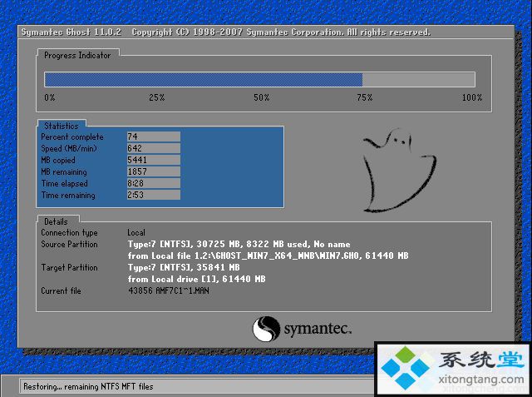The height and width of the screenshot is (397, 532).
Task: Click the 'Progress Indicator' group title
Action: 77,56
